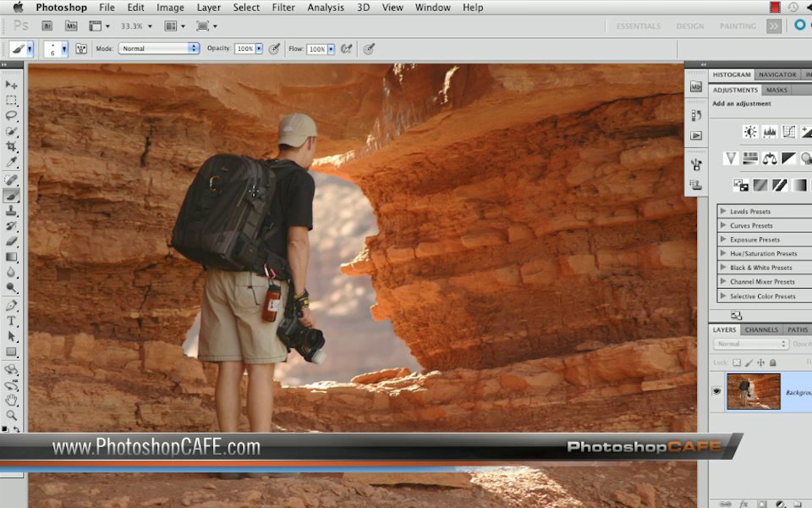Select the Hand tool
The width and height of the screenshot is (812, 508).
point(11,400)
